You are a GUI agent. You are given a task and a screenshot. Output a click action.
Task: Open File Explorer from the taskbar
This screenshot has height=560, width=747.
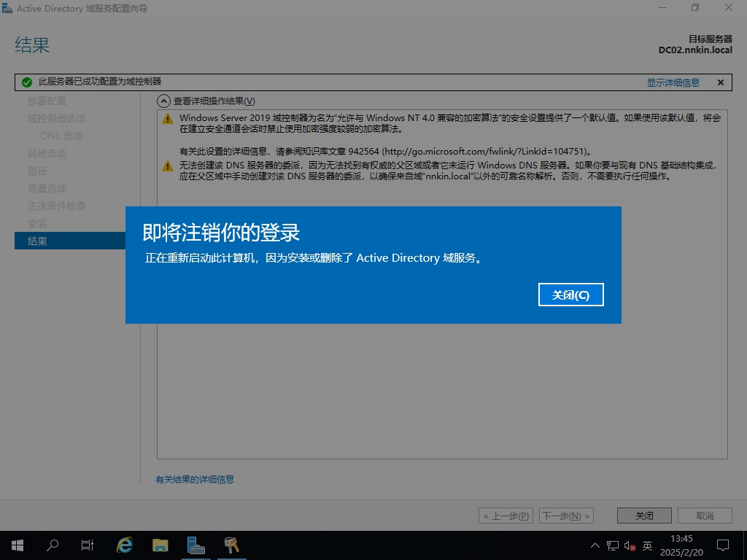pyautogui.click(x=160, y=545)
